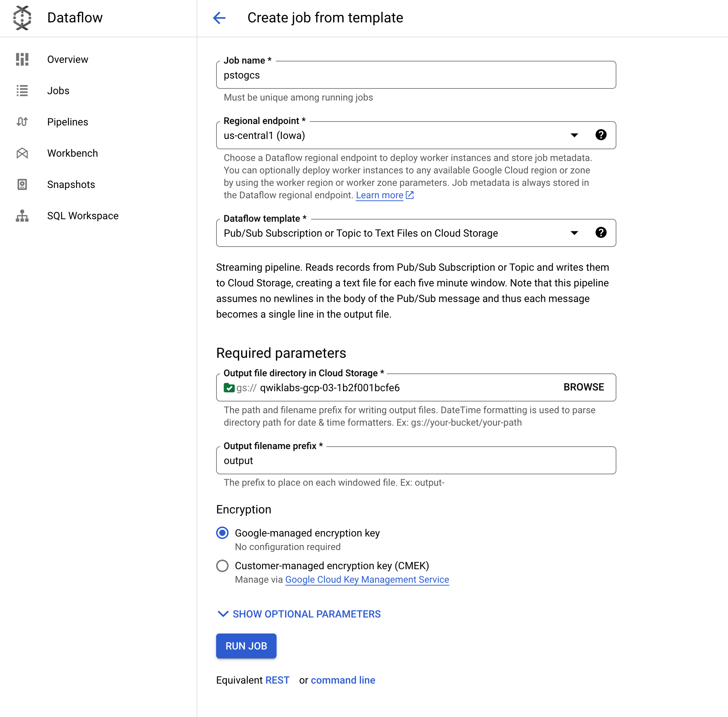Click the Dataflow title text
The width and height of the screenshot is (728, 717).
75,18
